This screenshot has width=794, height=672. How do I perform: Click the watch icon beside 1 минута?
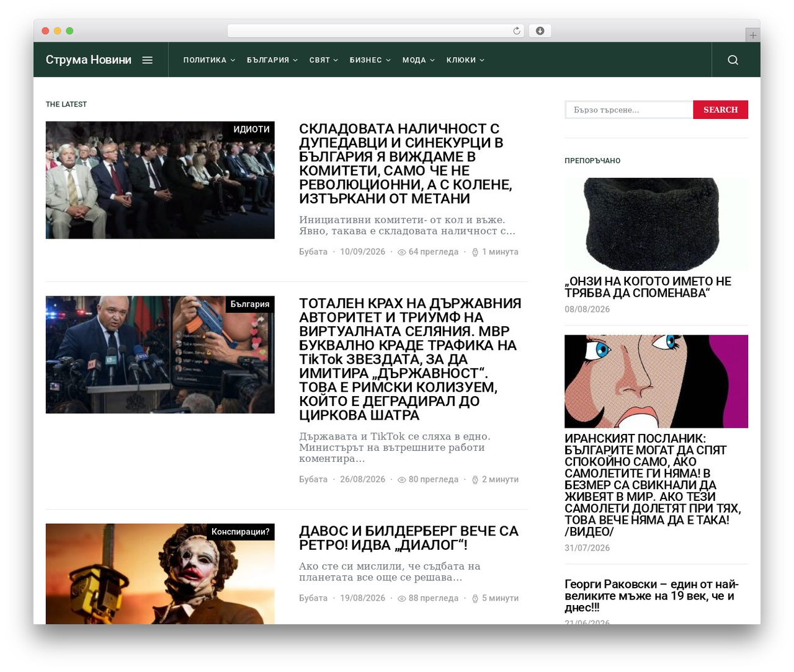tap(475, 252)
